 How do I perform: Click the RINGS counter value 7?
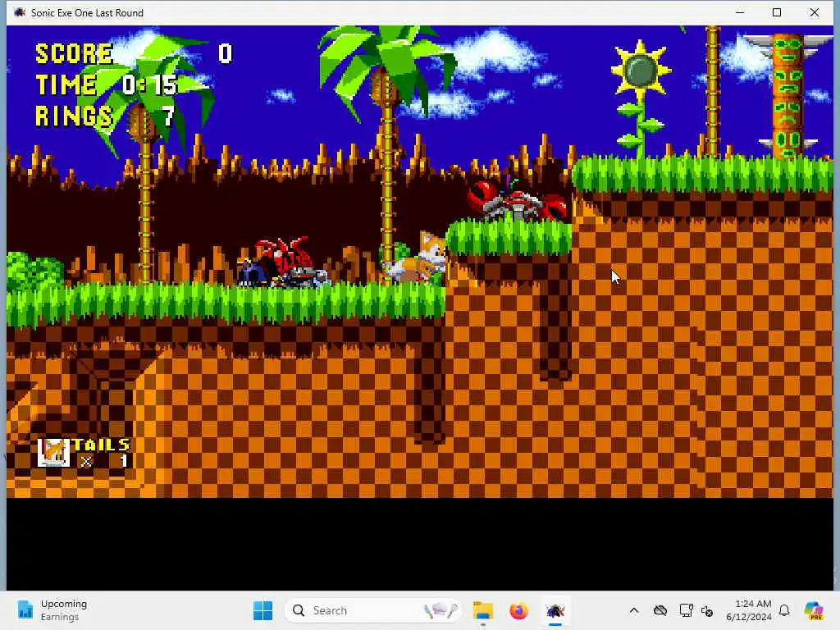(168, 116)
